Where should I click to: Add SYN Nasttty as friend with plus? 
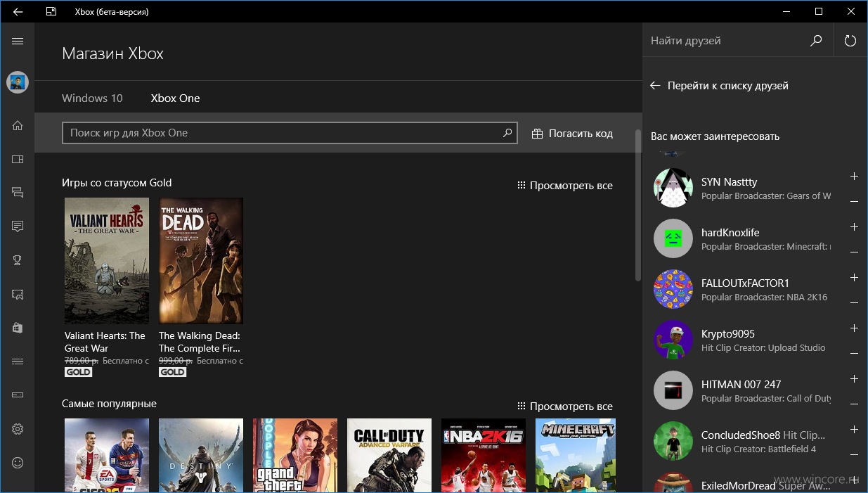pyautogui.click(x=854, y=177)
